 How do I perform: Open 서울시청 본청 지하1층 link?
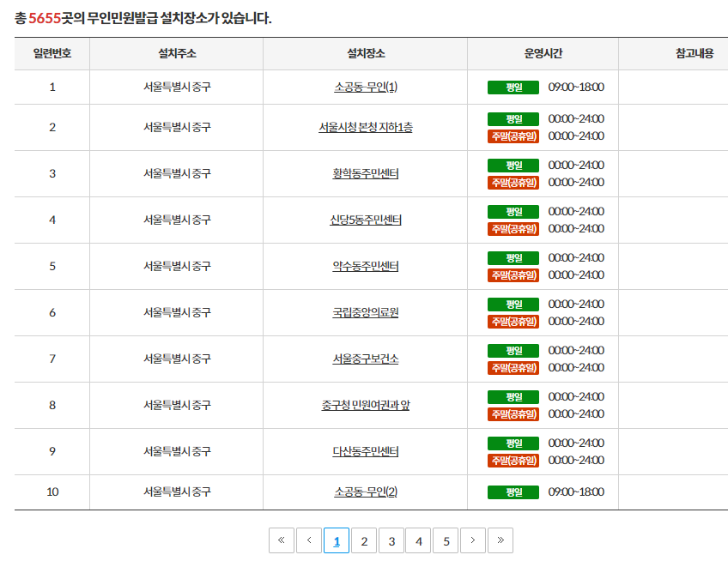(x=366, y=127)
